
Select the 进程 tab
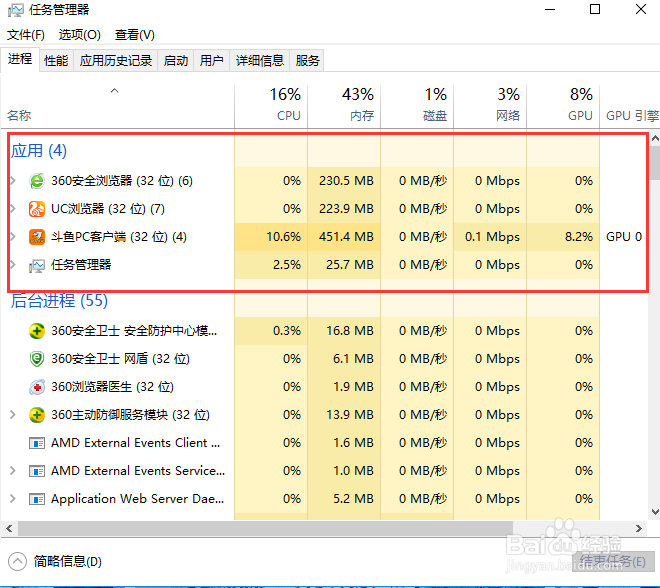click(x=20, y=59)
